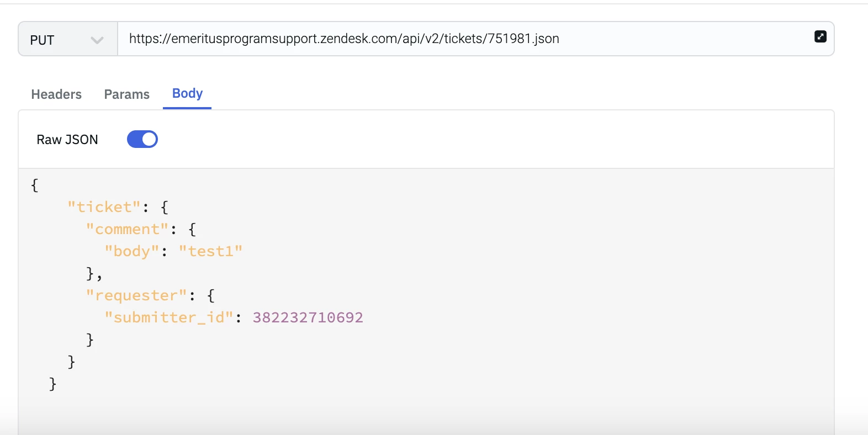Click the "requester" key in the JSON
868x435 pixels.
[136, 295]
